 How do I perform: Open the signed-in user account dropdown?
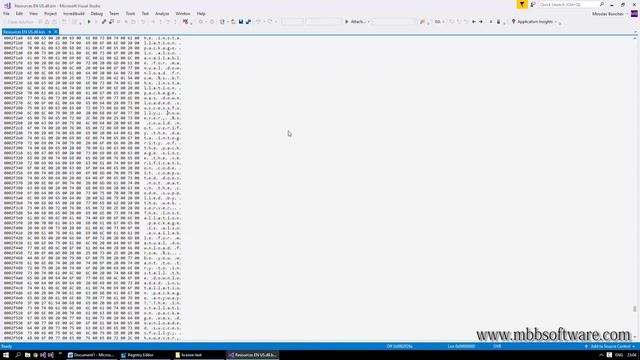point(610,14)
